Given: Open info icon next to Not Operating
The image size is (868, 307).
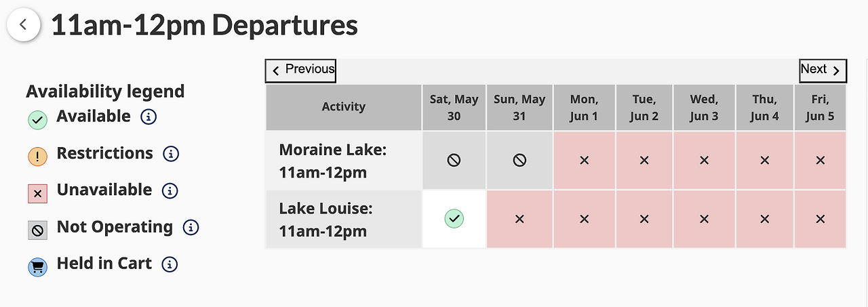Looking at the screenshot, I should [191, 228].
